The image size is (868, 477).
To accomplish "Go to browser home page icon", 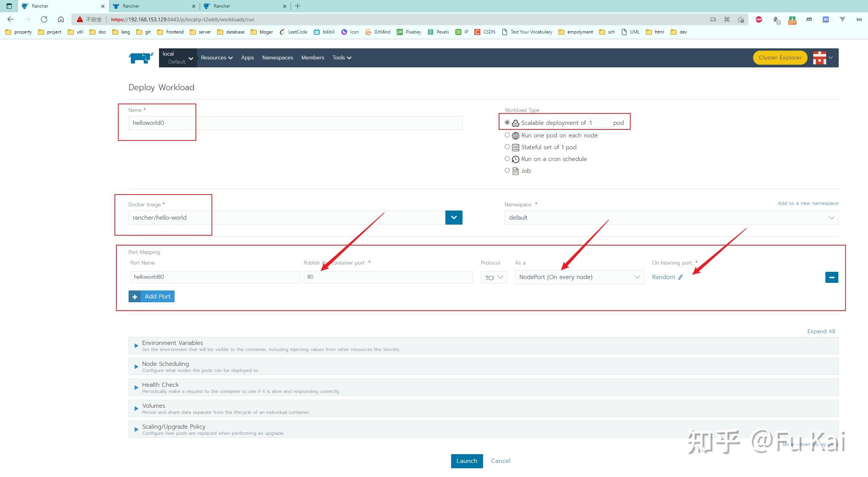I will (x=61, y=19).
